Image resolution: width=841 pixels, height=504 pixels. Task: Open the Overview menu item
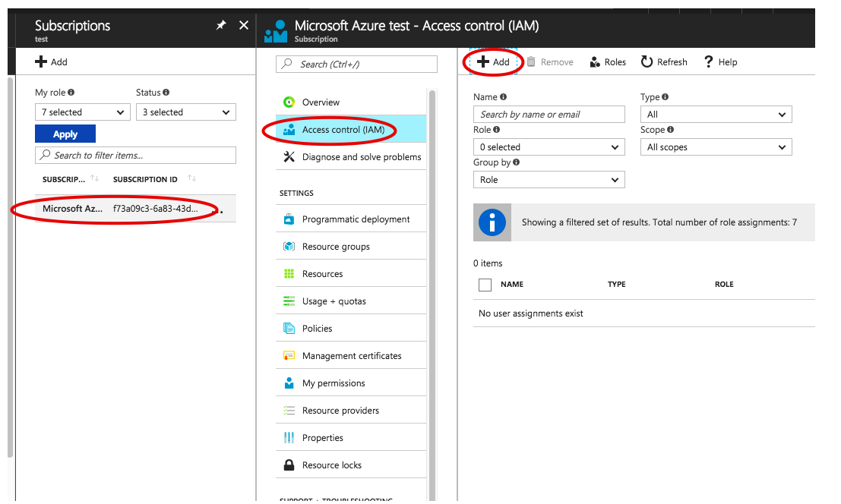351,102
